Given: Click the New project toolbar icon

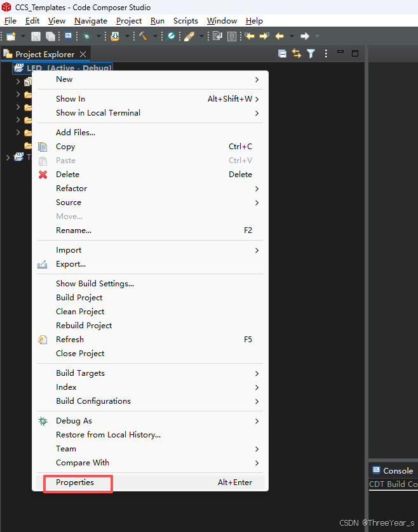Looking at the screenshot, I should [11, 36].
